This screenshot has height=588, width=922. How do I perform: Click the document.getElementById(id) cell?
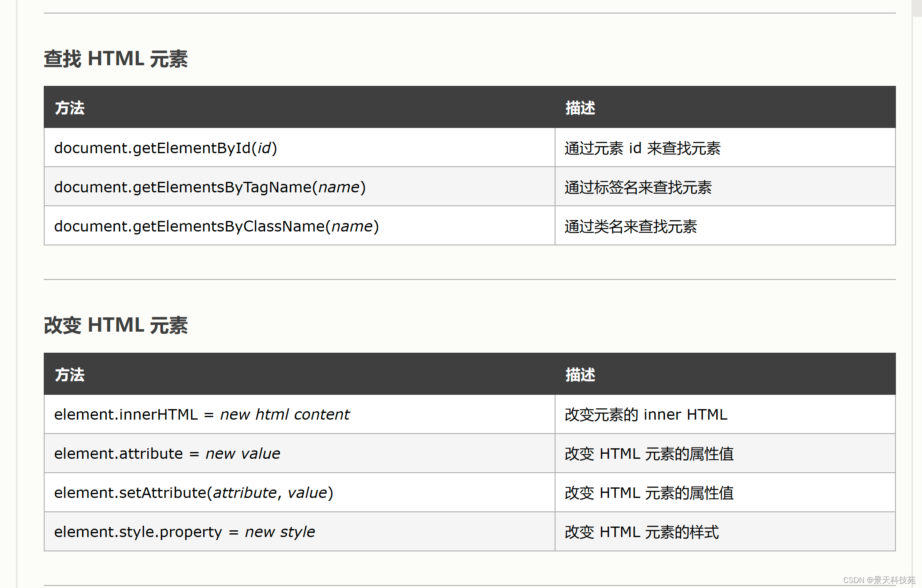(300, 148)
